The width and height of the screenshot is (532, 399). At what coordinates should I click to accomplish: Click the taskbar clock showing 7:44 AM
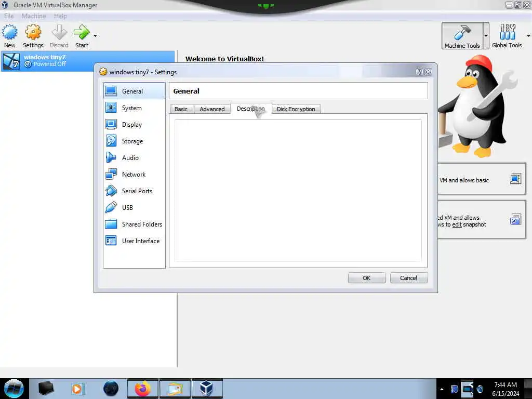(x=506, y=389)
